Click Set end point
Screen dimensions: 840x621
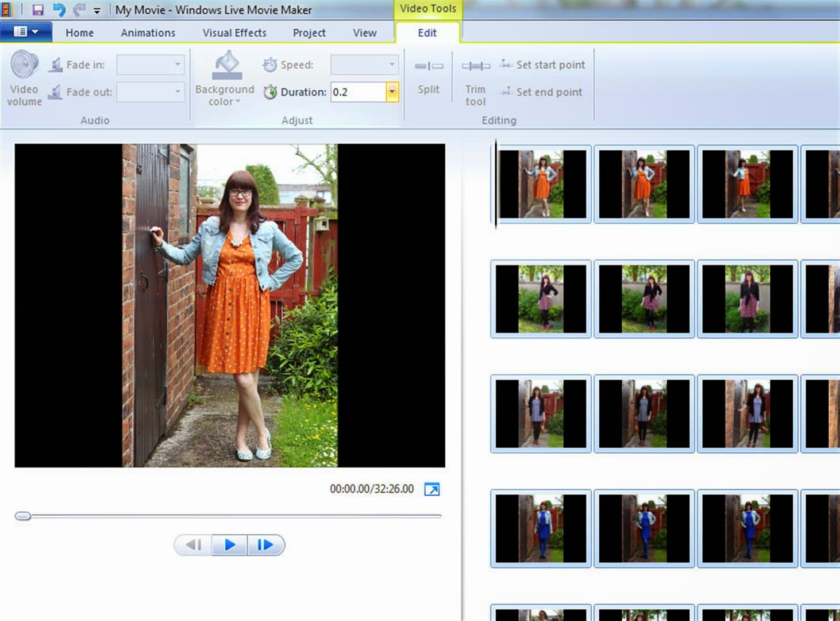tap(541, 92)
